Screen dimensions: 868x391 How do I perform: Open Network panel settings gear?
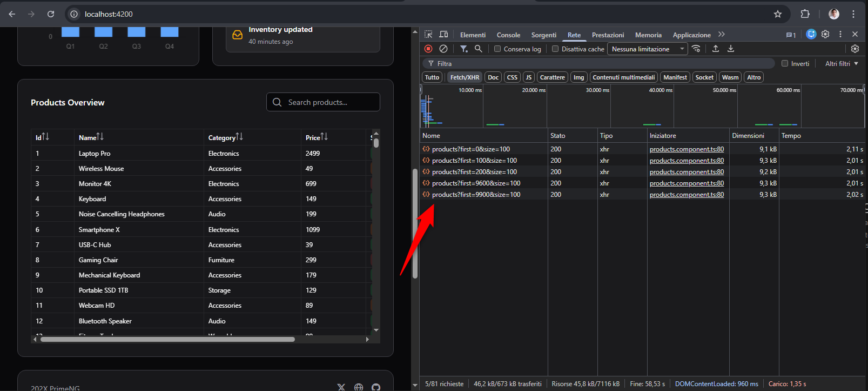pyautogui.click(x=855, y=49)
